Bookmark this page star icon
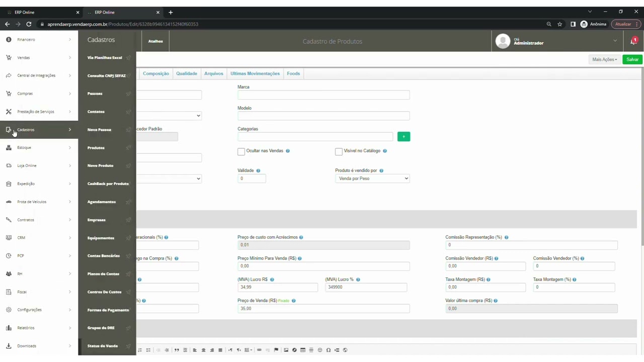Viewport: 644px width, 362px height. tap(560, 24)
